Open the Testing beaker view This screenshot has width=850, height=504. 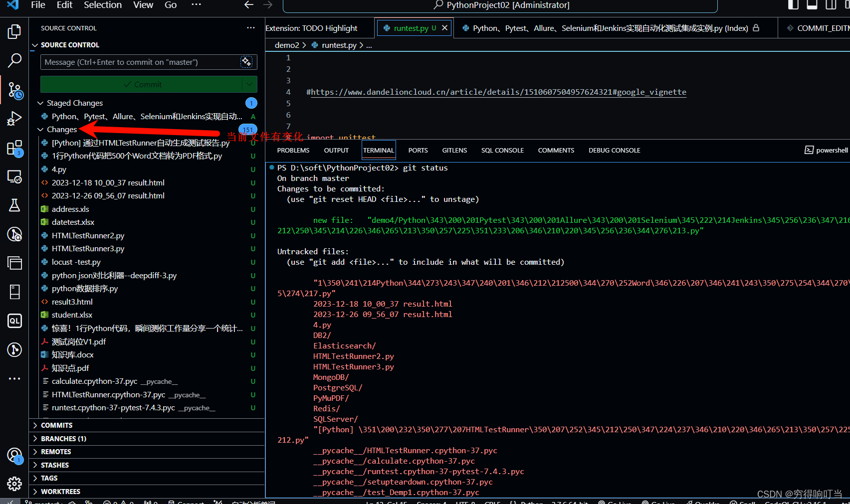[x=14, y=205]
